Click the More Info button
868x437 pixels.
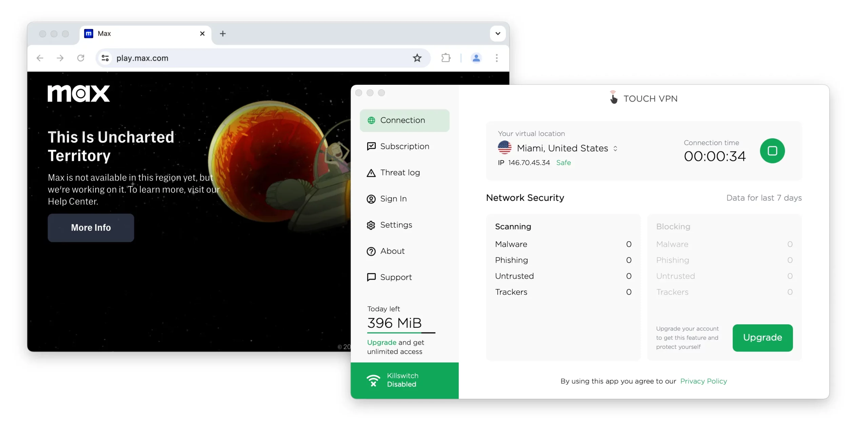click(x=91, y=228)
